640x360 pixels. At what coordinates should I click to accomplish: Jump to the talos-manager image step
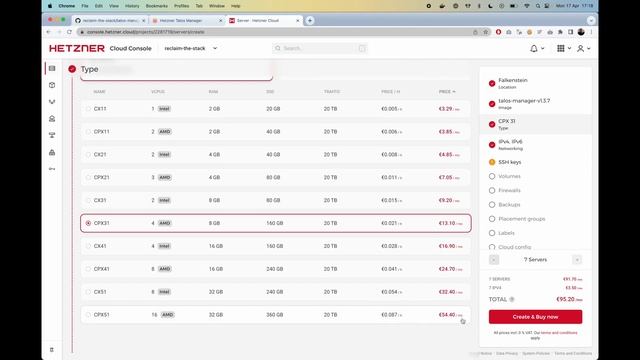(x=536, y=104)
